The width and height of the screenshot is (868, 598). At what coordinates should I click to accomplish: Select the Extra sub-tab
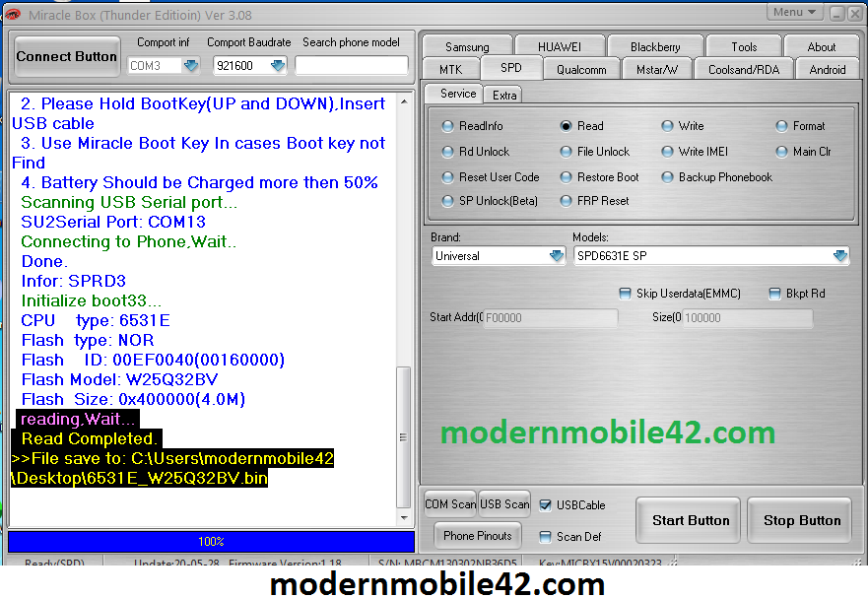pyautogui.click(x=504, y=96)
